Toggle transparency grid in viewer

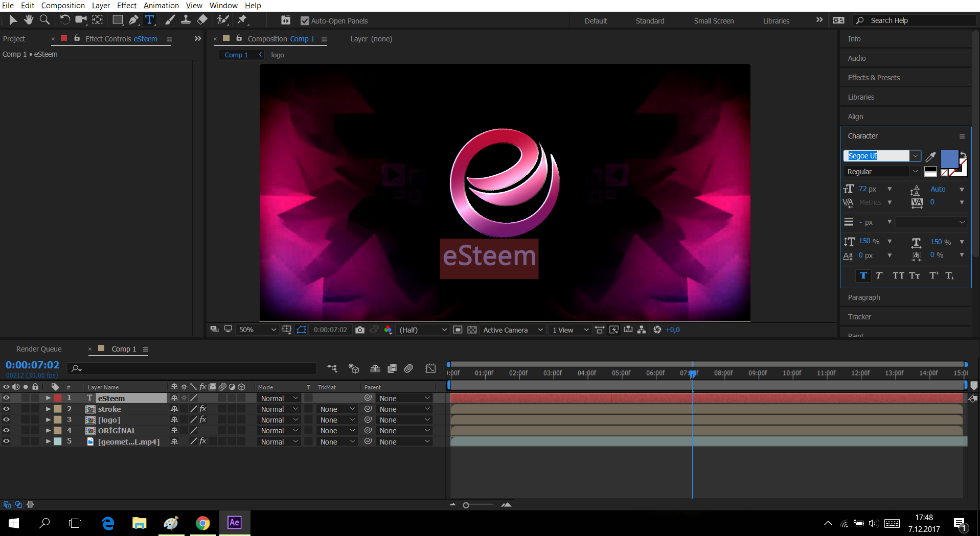coord(472,330)
